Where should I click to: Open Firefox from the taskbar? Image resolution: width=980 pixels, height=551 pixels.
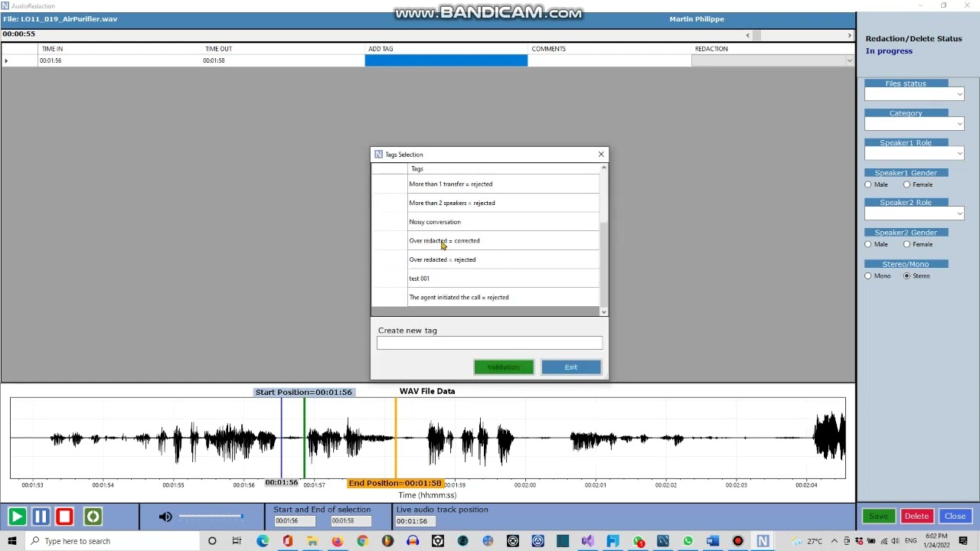pos(337,541)
